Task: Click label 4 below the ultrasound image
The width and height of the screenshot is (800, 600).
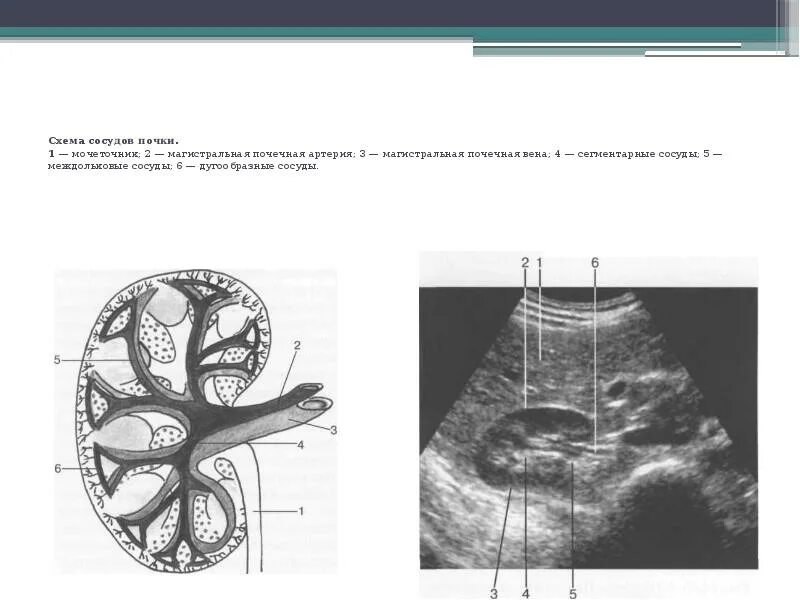Action: (526, 593)
